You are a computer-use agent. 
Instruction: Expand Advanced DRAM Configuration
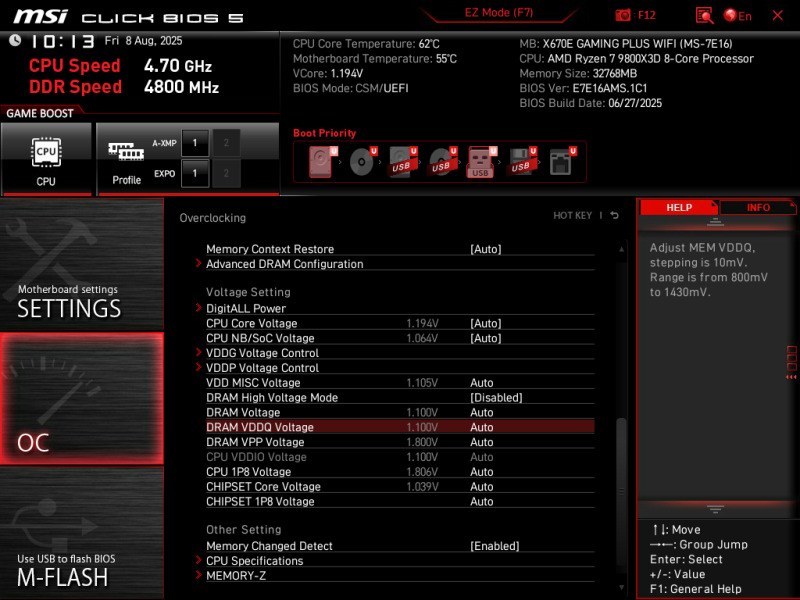click(x=284, y=264)
